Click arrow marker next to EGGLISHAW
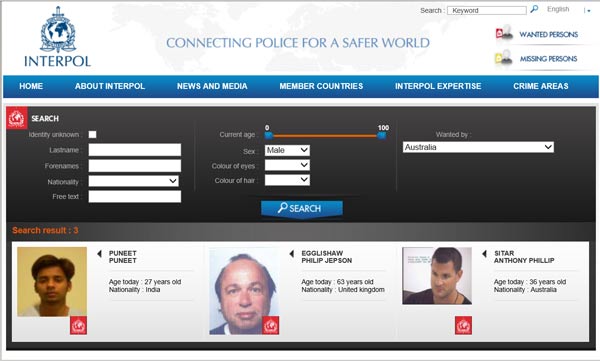 292,253
